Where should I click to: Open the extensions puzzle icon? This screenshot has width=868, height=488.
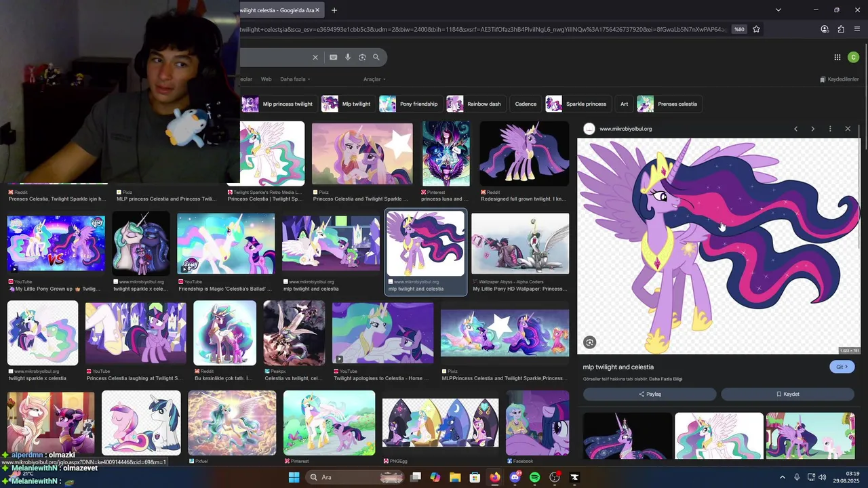pos(841,29)
